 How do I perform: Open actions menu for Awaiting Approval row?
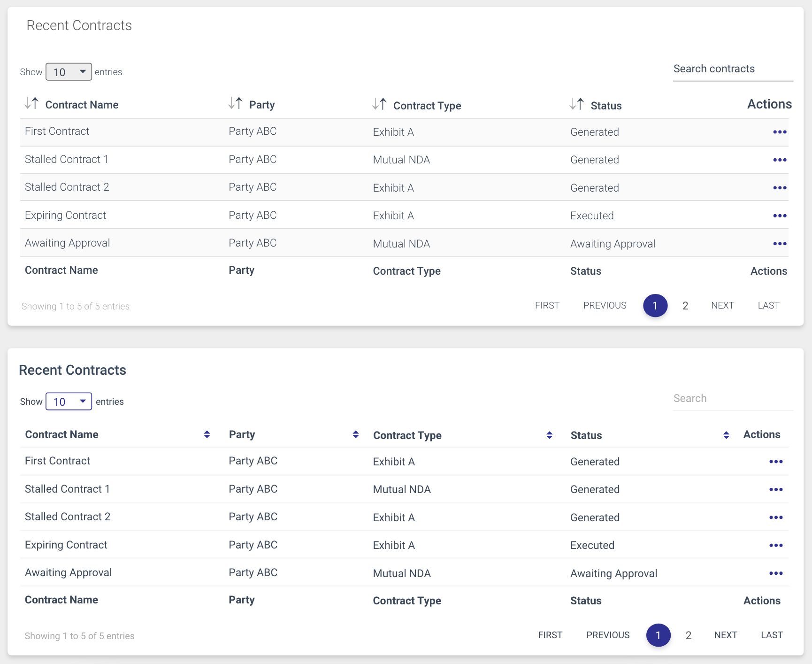pos(780,244)
